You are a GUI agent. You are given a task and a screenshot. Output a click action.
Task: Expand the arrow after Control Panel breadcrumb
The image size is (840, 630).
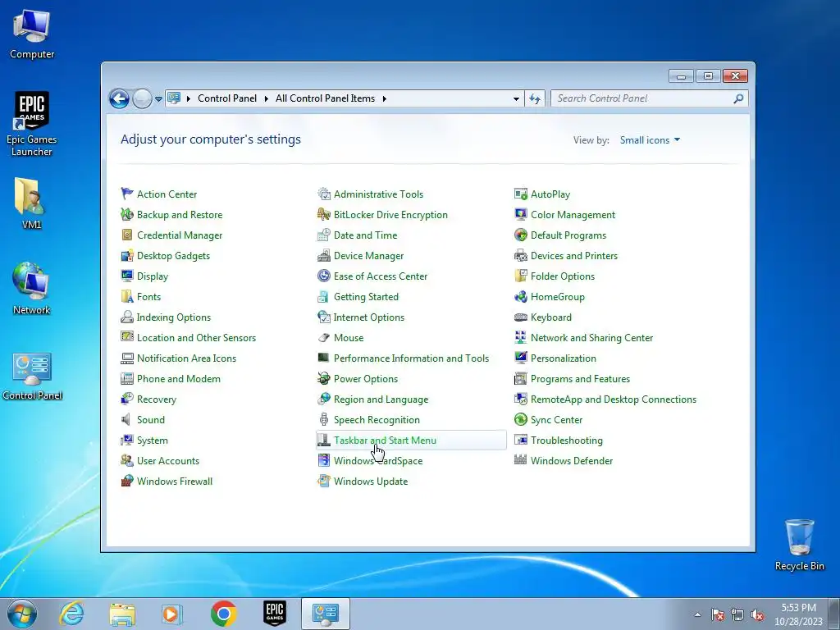pos(267,98)
